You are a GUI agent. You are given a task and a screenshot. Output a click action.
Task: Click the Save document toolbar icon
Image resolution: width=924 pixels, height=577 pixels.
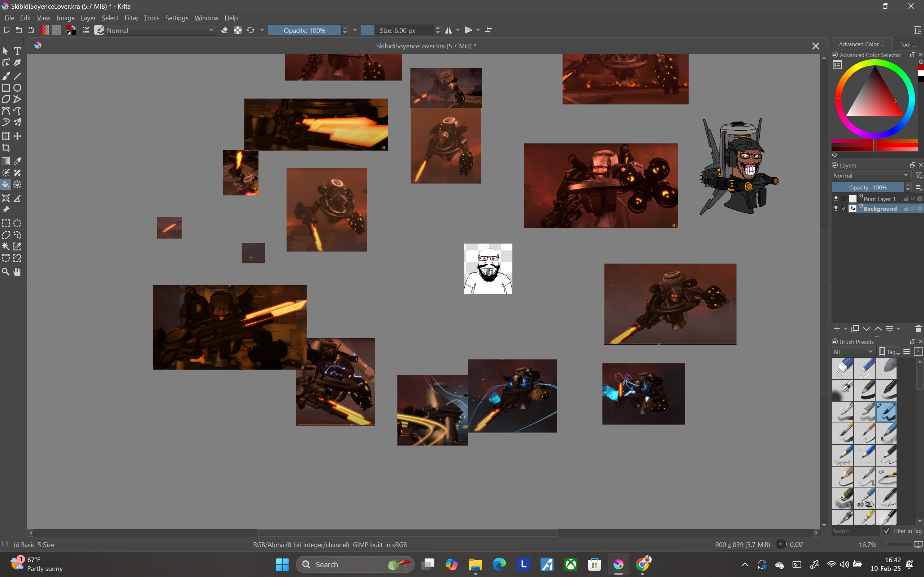click(31, 30)
